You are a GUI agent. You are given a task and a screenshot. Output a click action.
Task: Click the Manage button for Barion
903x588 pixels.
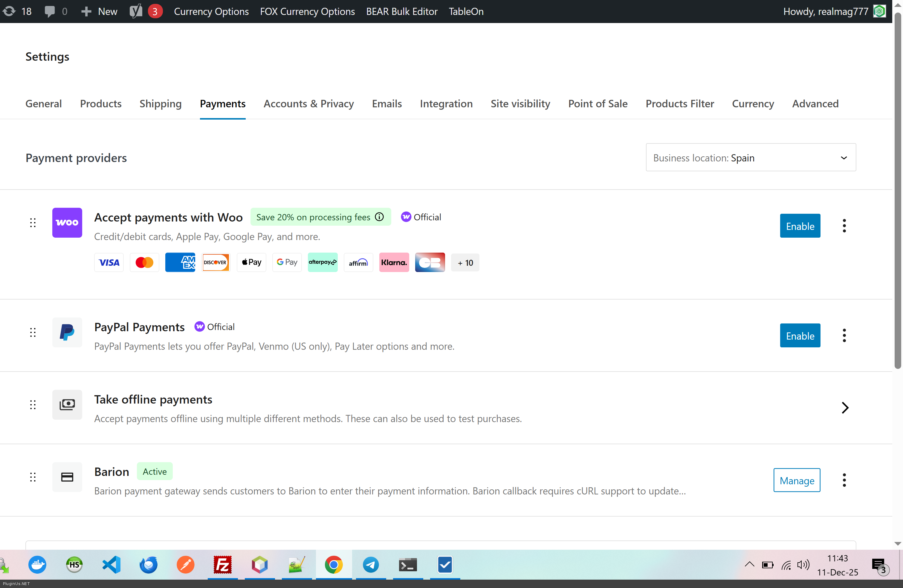click(796, 480)
